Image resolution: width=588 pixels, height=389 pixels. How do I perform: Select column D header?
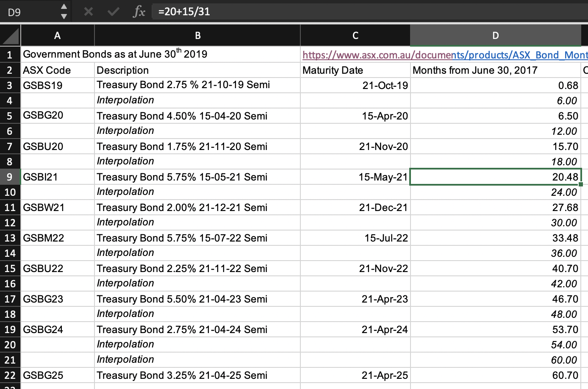tap(495, 35)
